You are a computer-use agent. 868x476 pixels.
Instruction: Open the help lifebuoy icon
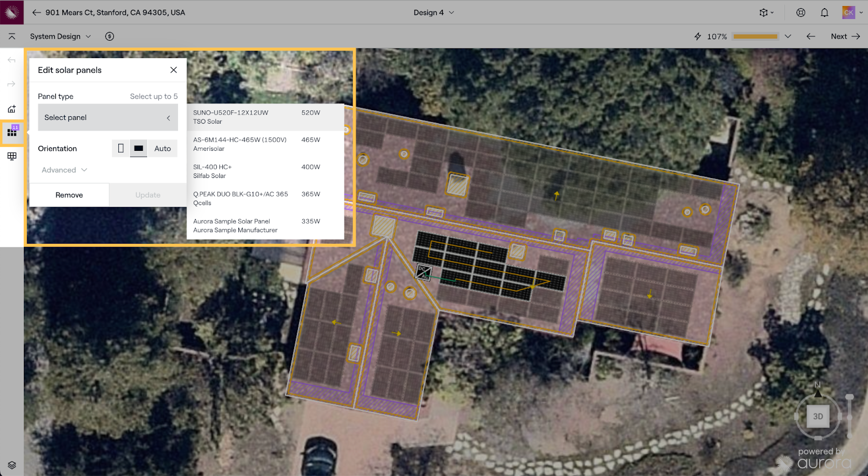[x=801, y=12]
